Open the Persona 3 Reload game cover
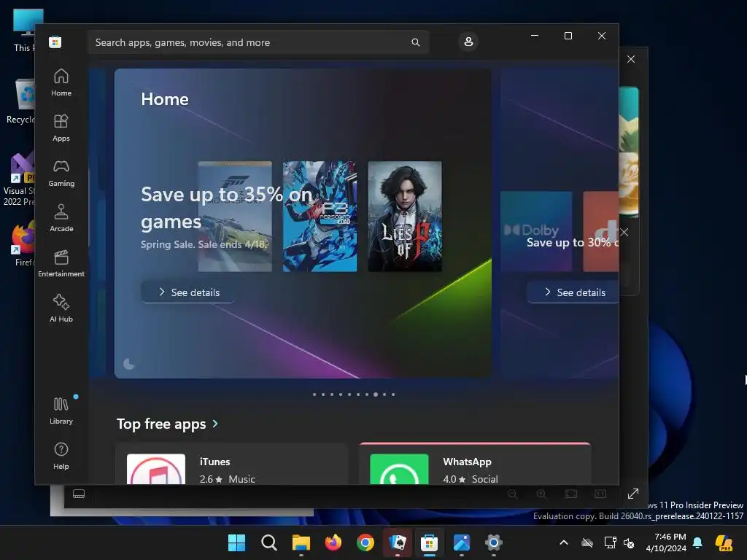 click(x=320, y=216)
